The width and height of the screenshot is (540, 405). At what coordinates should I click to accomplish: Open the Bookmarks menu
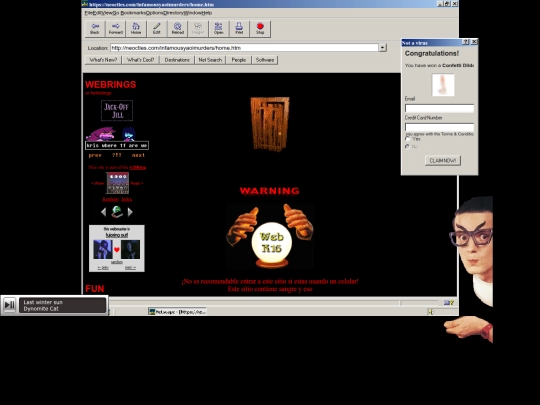point(133,13)
